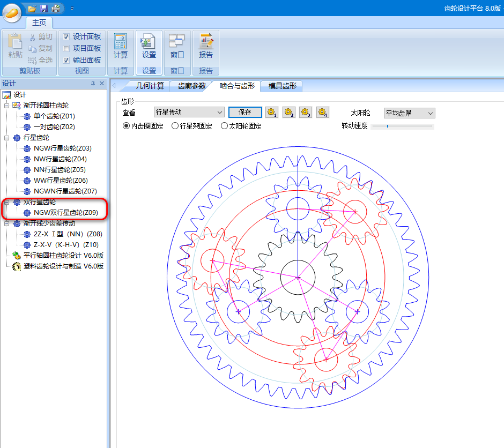The image size is (504, 448).
Task: Open 模具齿形 tab
Action: click(282, 86)
